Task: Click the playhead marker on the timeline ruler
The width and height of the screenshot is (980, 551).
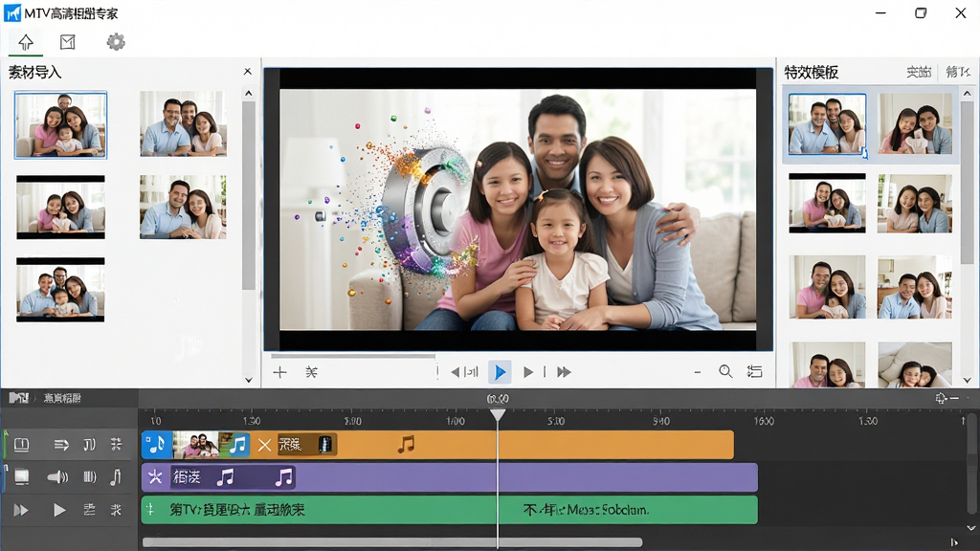Action: pos(498,415)
